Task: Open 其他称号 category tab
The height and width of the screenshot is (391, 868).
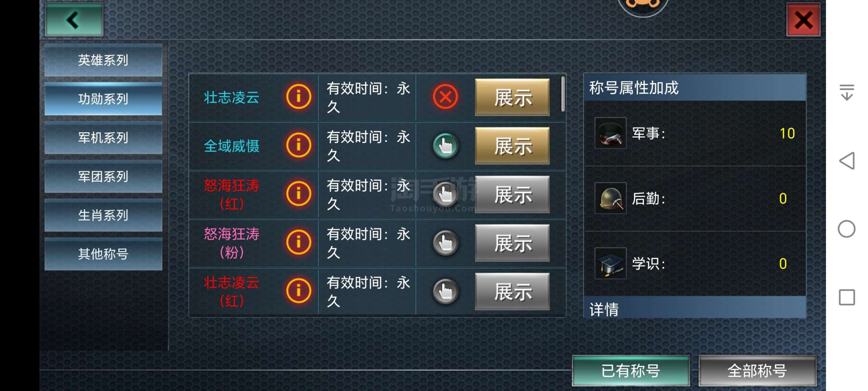Action: point(103,254)
